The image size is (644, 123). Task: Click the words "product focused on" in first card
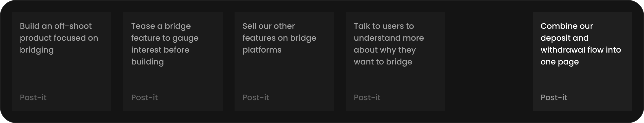pos(59,38)
